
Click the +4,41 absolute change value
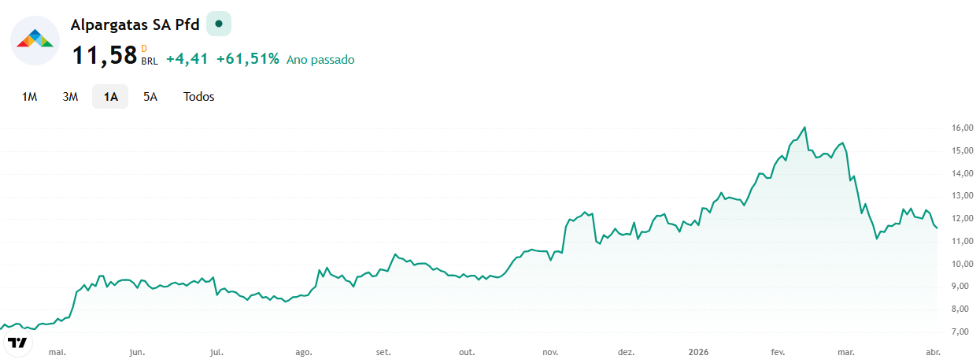tap(187, 59)
